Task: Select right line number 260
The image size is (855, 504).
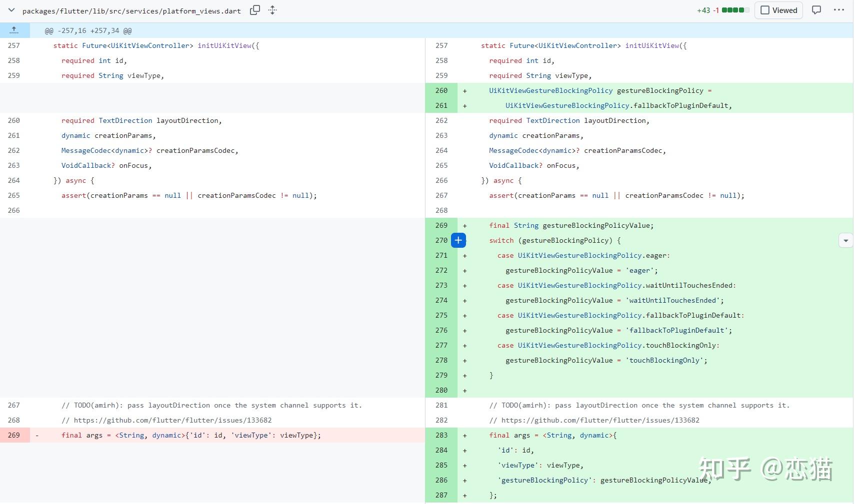Action: click(x=441, y=90)
